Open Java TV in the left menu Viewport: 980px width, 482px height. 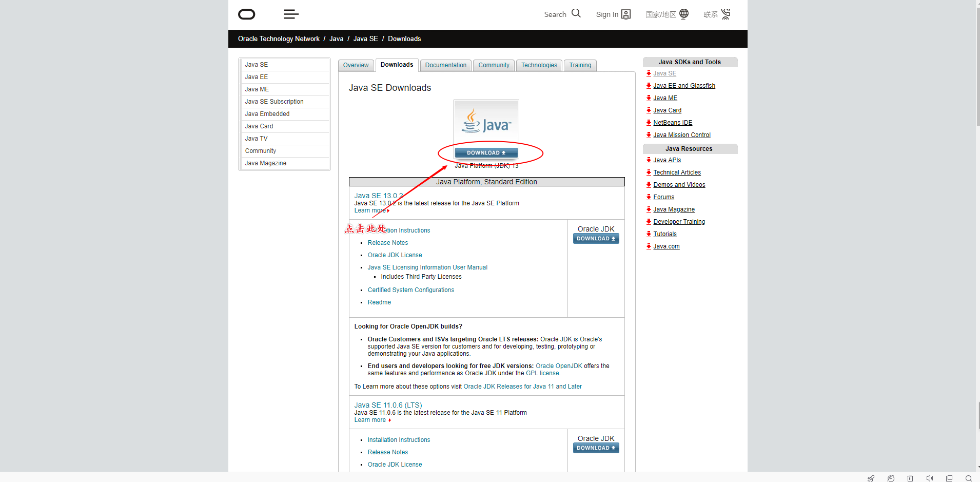pyautogui.click(x=285, y=139)
